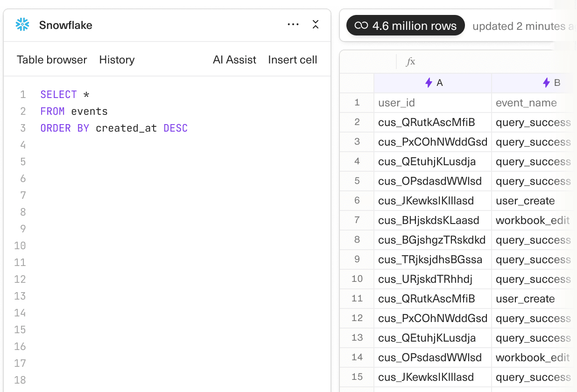Click the 4.6 million rows badge

click(x=405, y=26)
